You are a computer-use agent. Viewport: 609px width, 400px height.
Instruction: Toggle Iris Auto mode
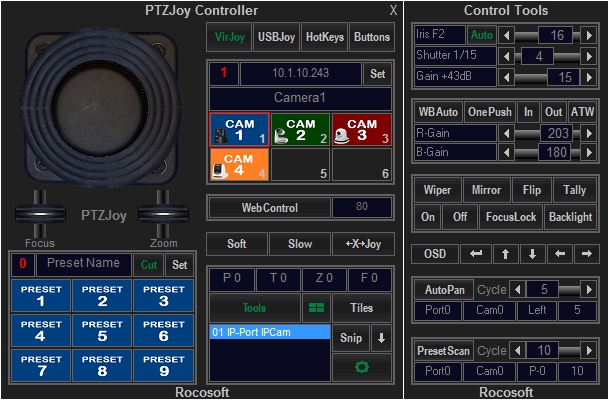coord(482,35)
